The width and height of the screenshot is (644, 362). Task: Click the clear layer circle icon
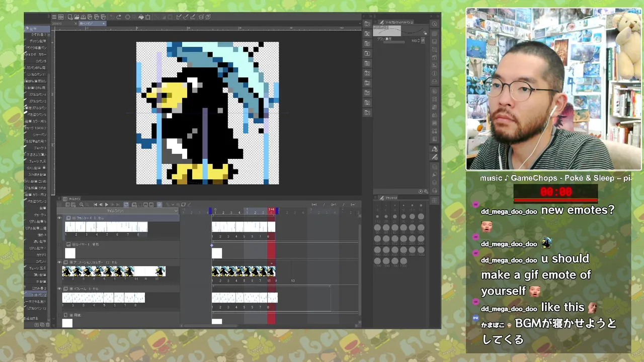[x=128, y=17]
